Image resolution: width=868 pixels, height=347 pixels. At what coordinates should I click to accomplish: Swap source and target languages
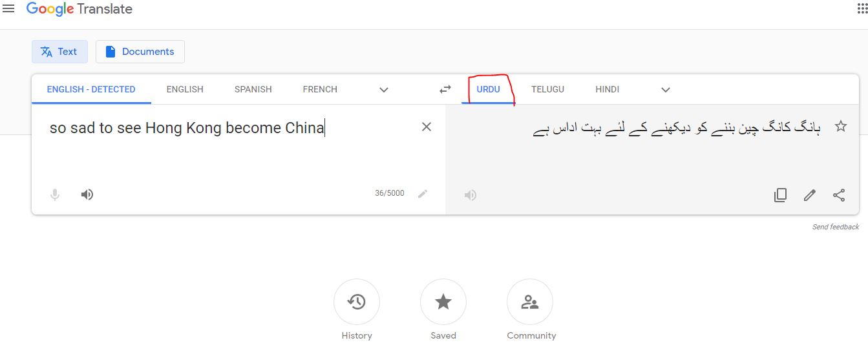pyautogui.click(x=445, y=90)
